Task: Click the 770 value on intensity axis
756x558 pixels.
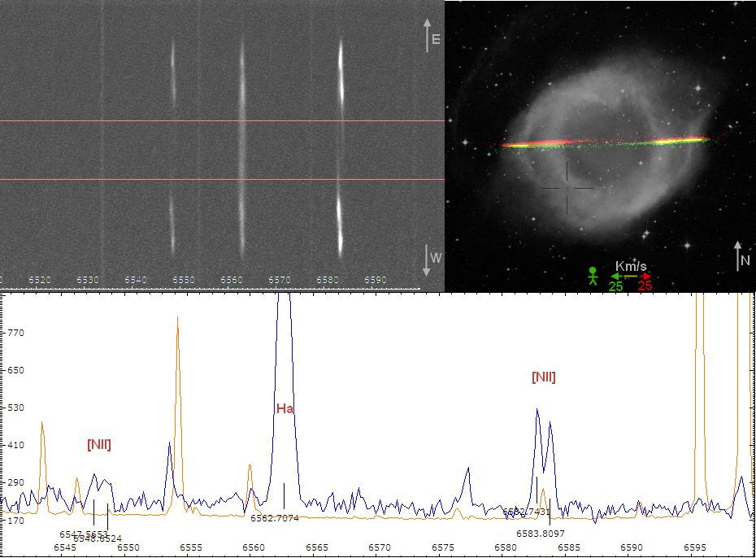Action: click(x=16, y=333)
